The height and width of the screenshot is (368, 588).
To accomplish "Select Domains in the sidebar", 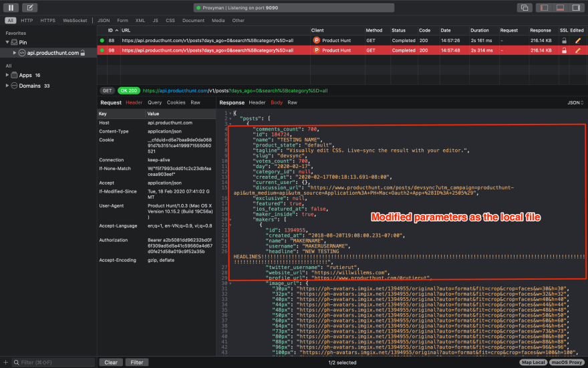I will [x=30, y=86].
